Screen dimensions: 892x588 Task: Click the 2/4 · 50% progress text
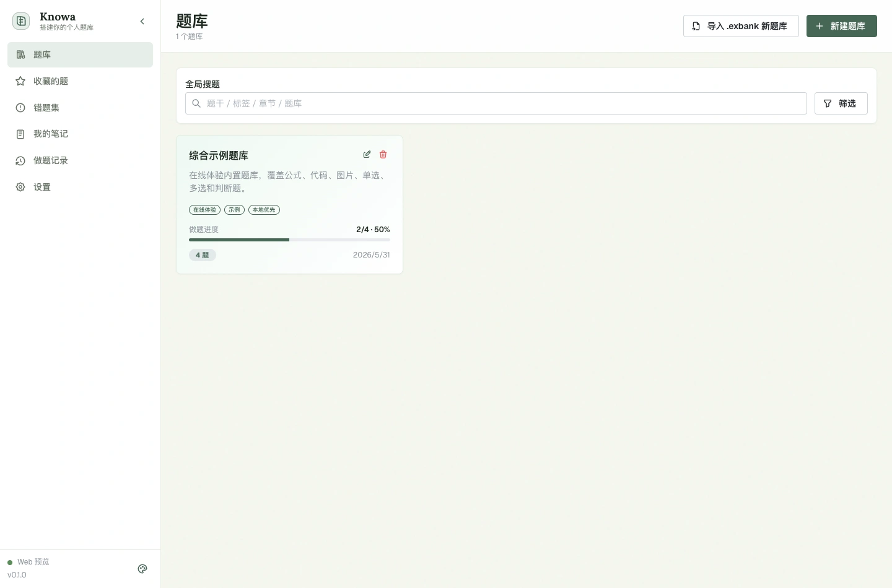(373, 230)
